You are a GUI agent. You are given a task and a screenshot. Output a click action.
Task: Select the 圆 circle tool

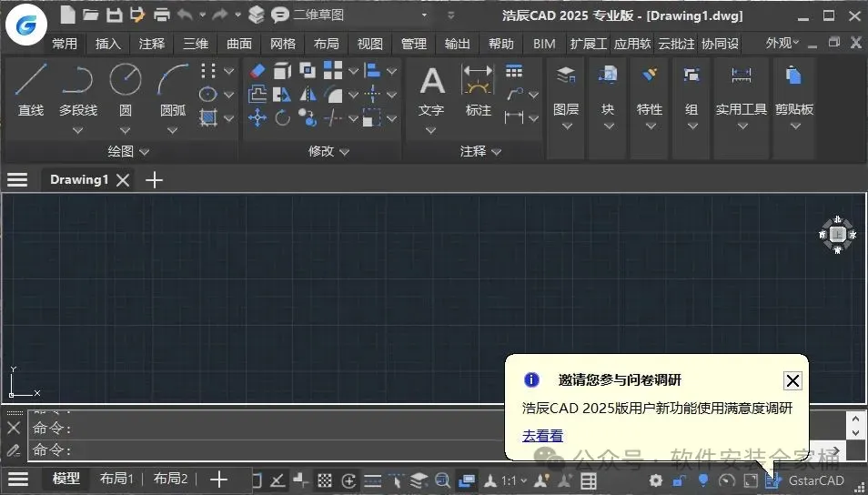click(x=126, y=88)
